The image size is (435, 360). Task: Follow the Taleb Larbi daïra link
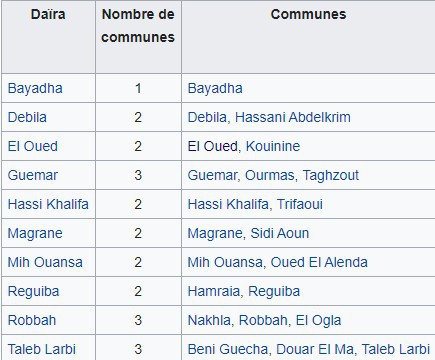pyautogui.click(x=42, y=349)
